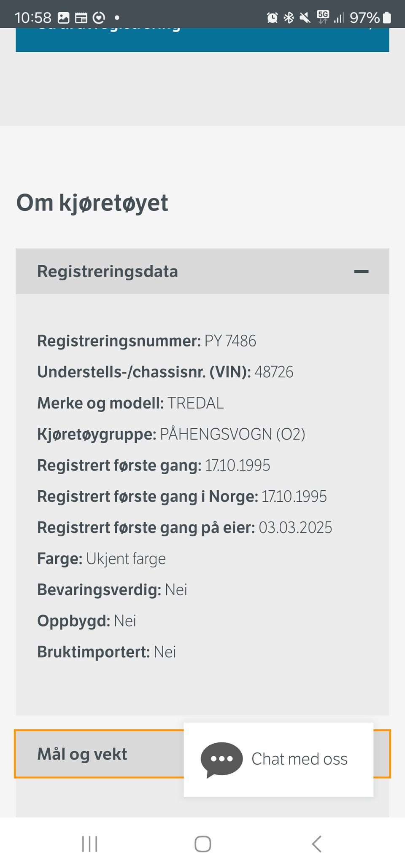Collapse Registreringsdata with the minus icon

[361, 271]
